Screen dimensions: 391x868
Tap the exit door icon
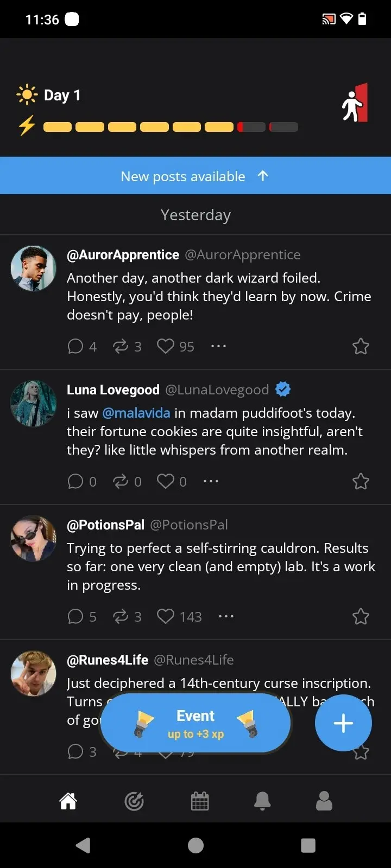(355, 103)
